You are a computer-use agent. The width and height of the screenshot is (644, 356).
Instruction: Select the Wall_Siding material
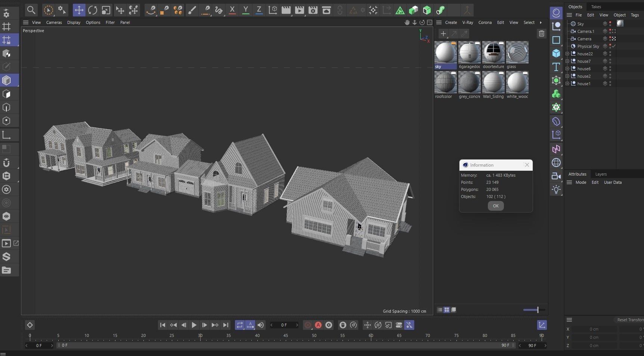(493, 82)
